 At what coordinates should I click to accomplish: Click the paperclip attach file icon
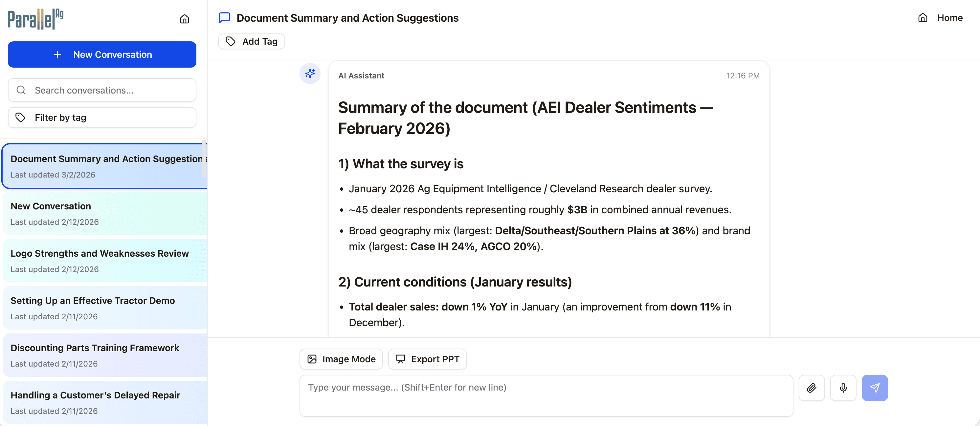[812, 388]
